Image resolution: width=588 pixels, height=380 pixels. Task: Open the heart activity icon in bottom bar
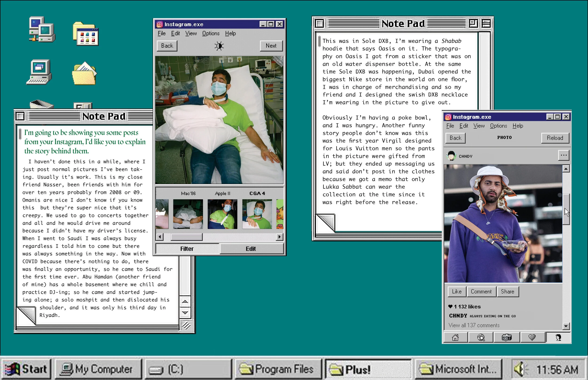(532, 337)
